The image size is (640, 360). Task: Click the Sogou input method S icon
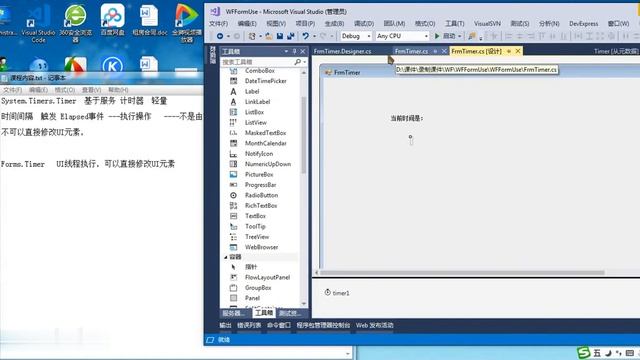coord(583,353)
